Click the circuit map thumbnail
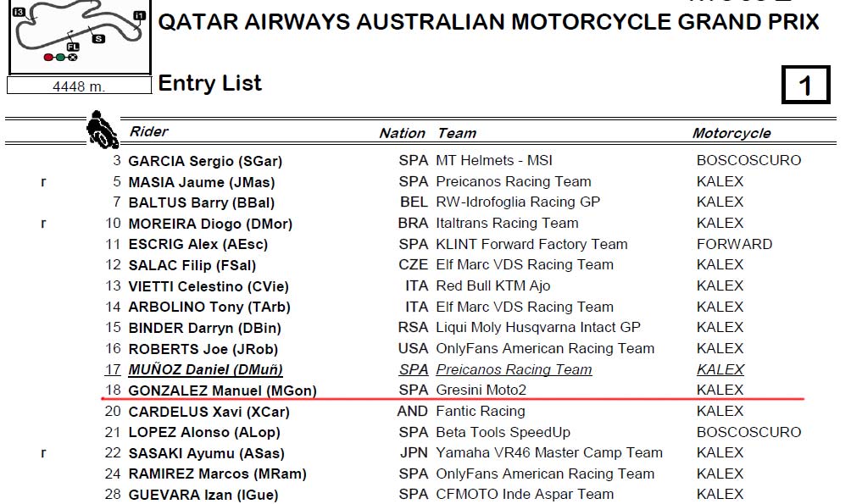851x504 pixels. (x=80, y=36)
